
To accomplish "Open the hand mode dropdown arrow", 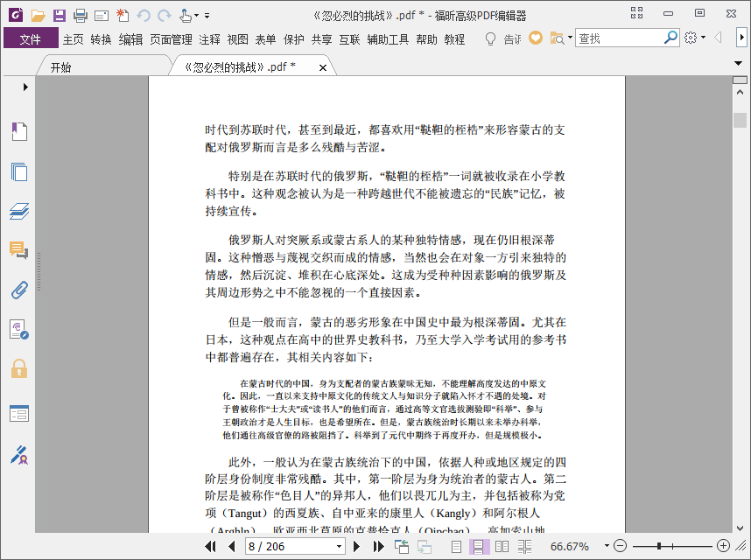I will pyautogui.click(x=196, y=16).
